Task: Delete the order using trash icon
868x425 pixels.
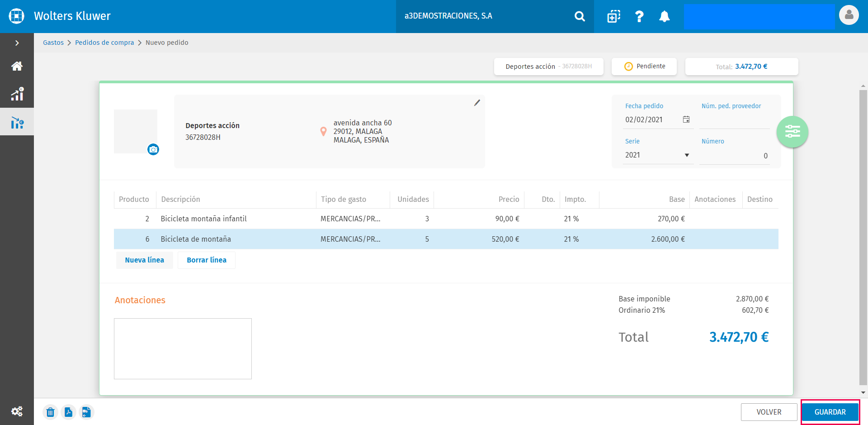Action: coord(50,412)
